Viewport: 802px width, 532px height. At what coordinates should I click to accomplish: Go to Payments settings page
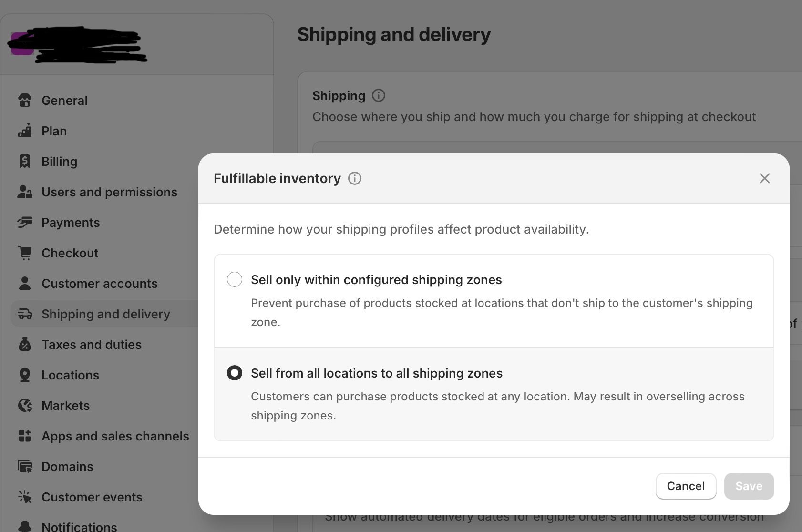tap(71, 223)
